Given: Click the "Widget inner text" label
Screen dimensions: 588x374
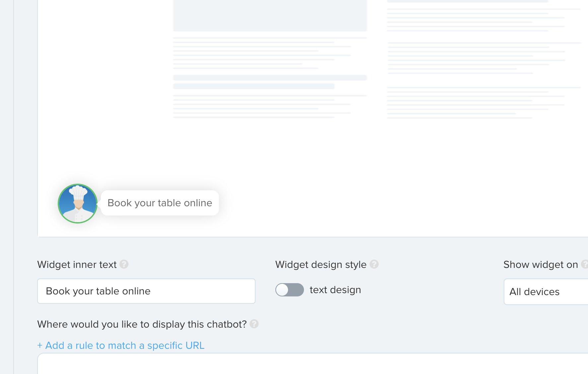Looking at the screenshot, I should coord(77,265).
